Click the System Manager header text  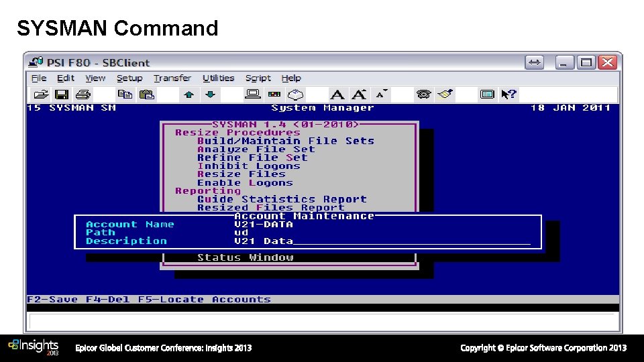tap(323, 107)
